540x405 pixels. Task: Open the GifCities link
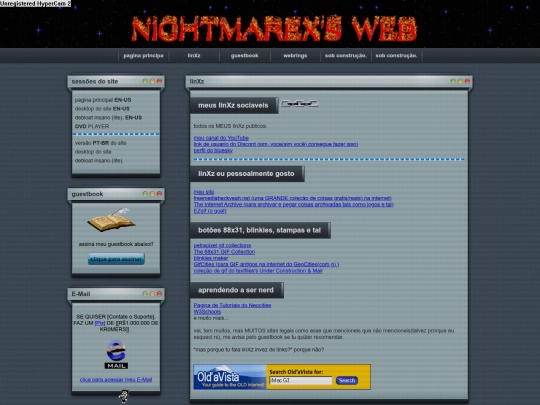point(266,264)
